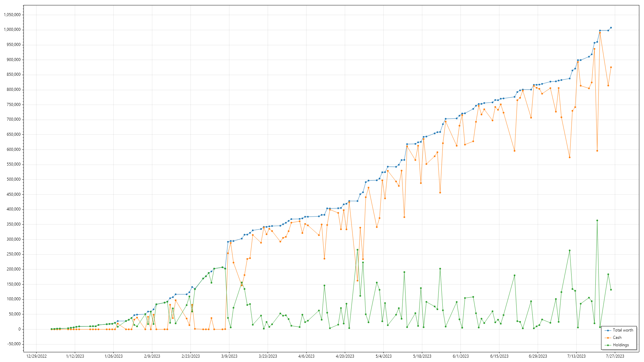The width and height of the screenshot is (644, 362).
Task: Click the orange Cash legend marker
Action: 608,338
